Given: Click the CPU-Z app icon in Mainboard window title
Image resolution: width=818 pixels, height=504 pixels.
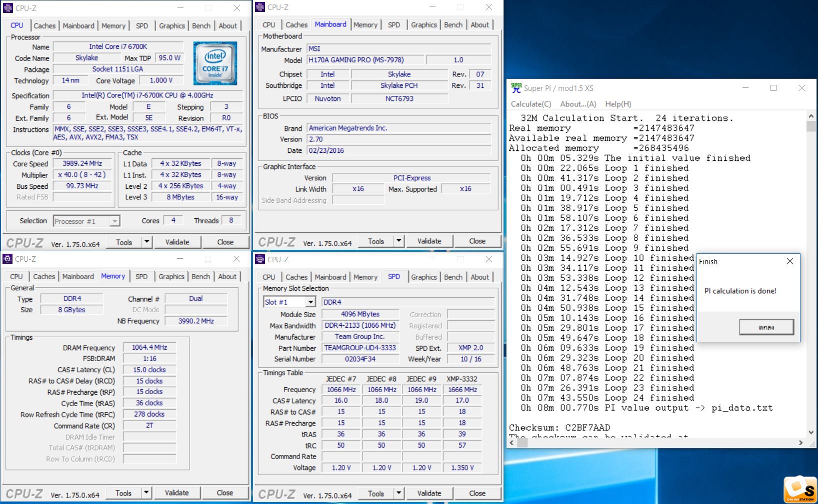Looking at the screenshot, I should pyautogui.click(x=260, y=7).
